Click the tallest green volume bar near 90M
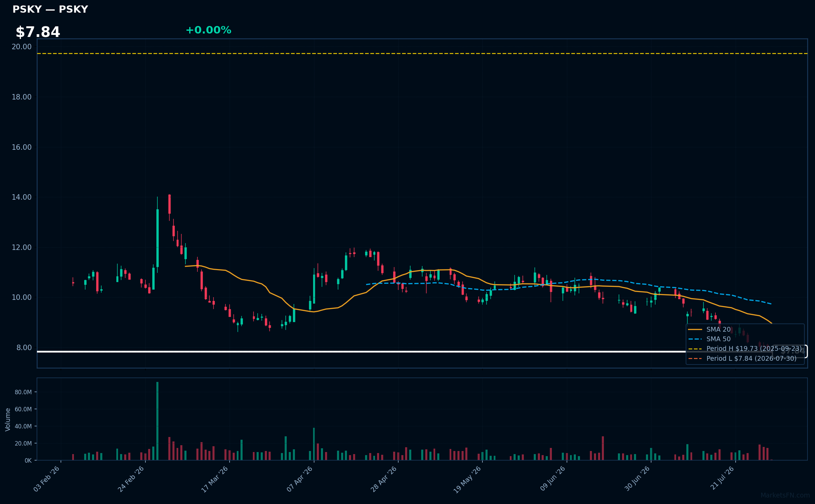The image size is (815, 504). (157, 421)
